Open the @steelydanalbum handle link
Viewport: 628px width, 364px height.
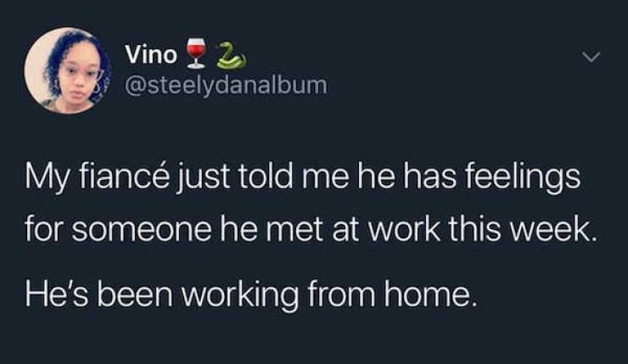pyautogui.click(x=225, y=85)
